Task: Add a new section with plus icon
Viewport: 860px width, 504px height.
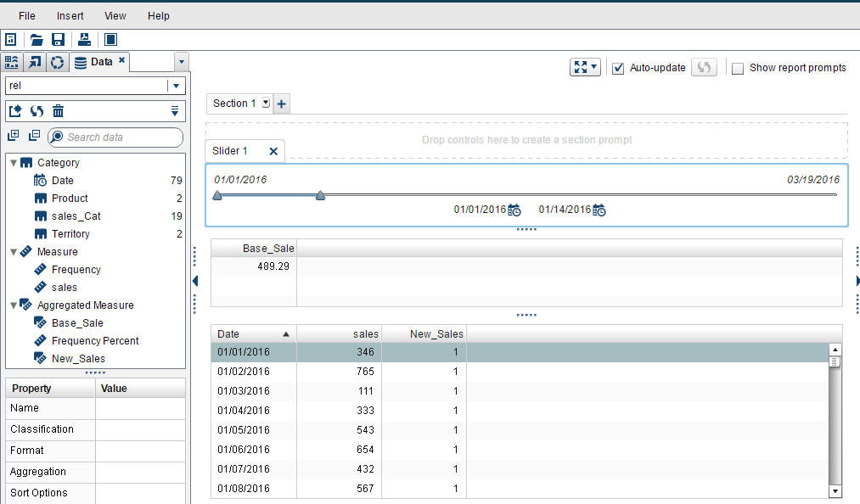Action: (x=281, y=104)
